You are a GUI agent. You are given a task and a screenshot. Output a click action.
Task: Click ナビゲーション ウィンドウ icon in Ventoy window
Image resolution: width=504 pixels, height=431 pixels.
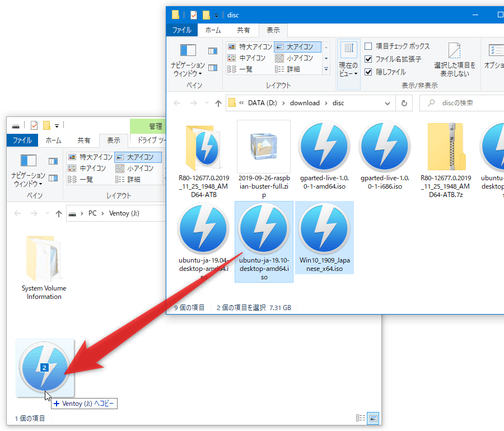(x=29, y=161)
